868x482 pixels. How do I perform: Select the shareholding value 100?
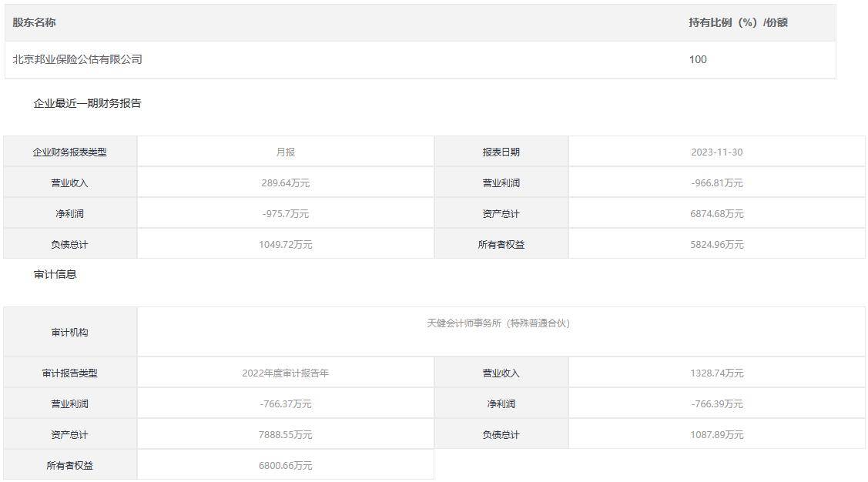pos(698,59)
